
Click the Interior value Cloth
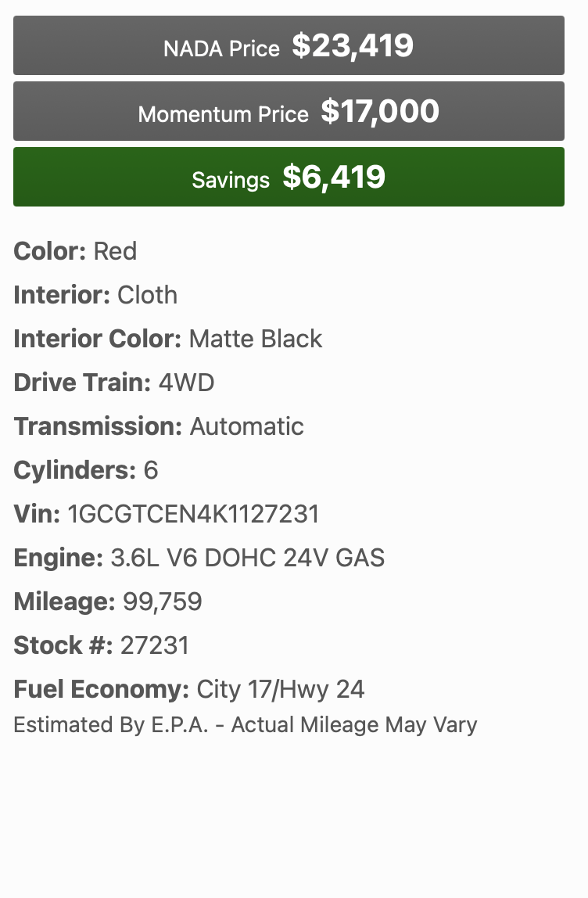pyautogui.click(x=147, y=295)
